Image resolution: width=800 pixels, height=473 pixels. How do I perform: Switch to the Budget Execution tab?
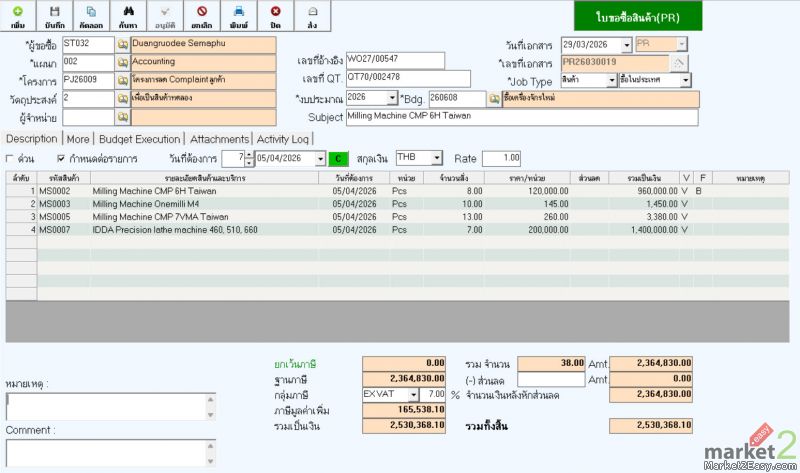click(x=140, y=139)
